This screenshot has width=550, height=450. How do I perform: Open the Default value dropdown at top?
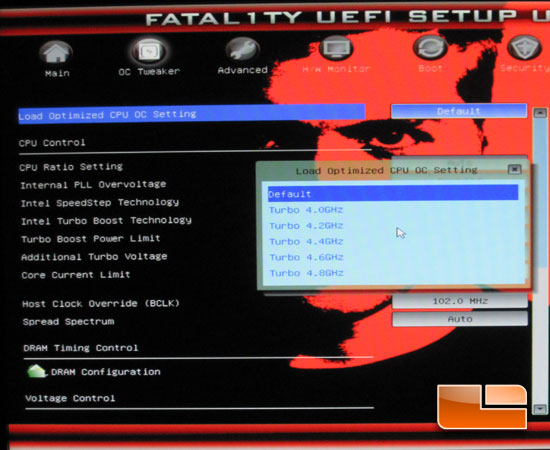(459, 111)
